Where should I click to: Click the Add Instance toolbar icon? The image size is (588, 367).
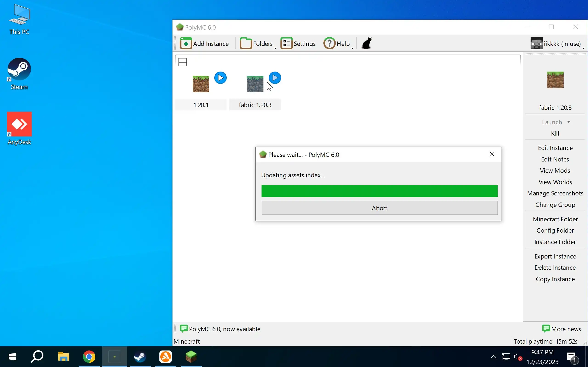pos(186,43)
